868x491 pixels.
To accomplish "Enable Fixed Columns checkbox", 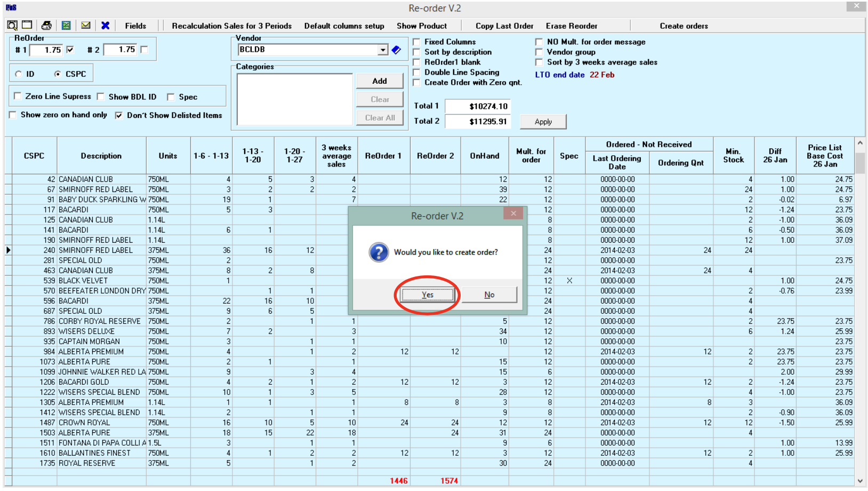I will 416,42.
